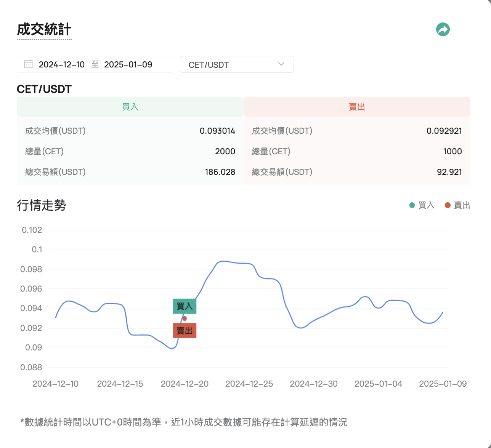The width and height of the screenshot is (491, 448).
Task: Click sell total amount 92.921
Action: click(x=449, y=172)
